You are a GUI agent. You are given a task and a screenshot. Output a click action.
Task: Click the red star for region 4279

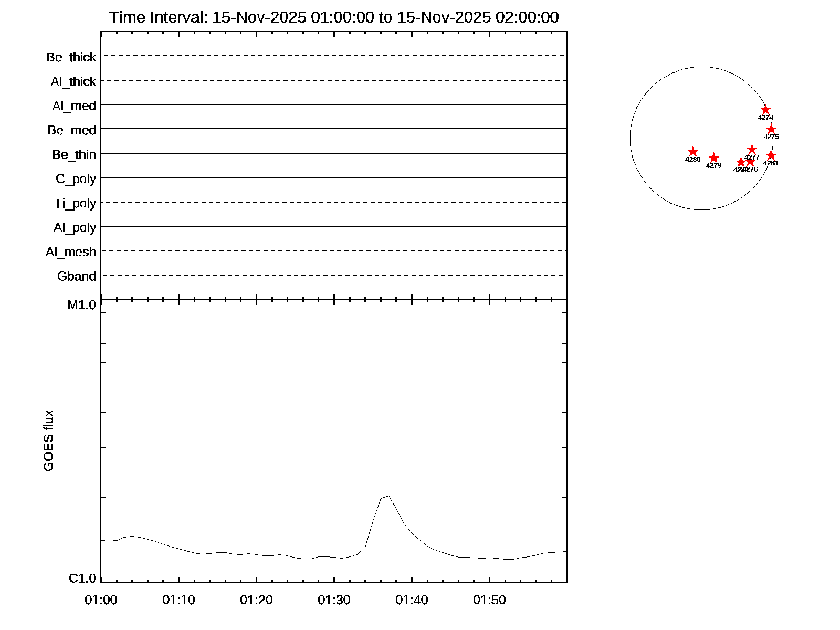coord(713,158)
